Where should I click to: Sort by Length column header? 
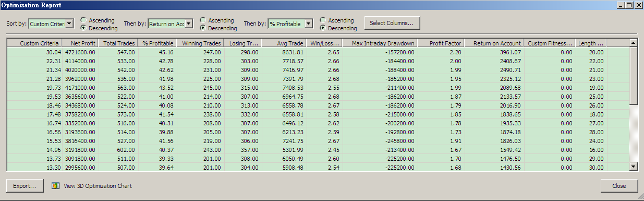(591, 43)
